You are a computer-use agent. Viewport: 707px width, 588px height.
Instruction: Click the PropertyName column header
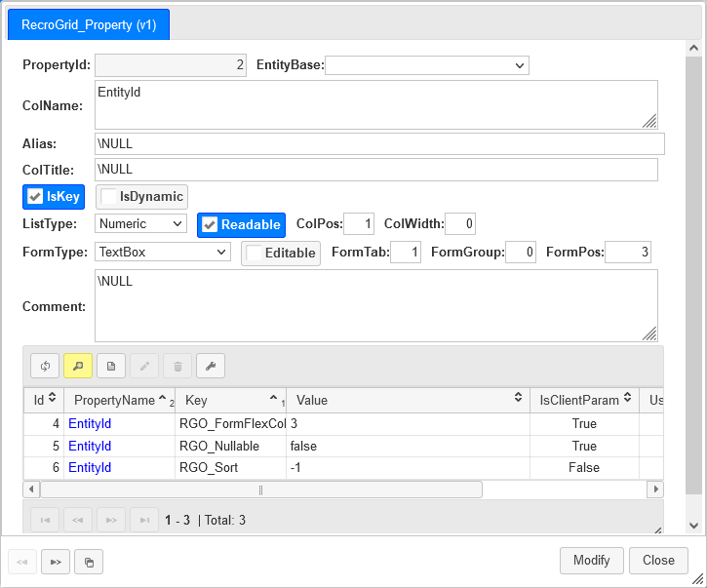pos(115,400)
